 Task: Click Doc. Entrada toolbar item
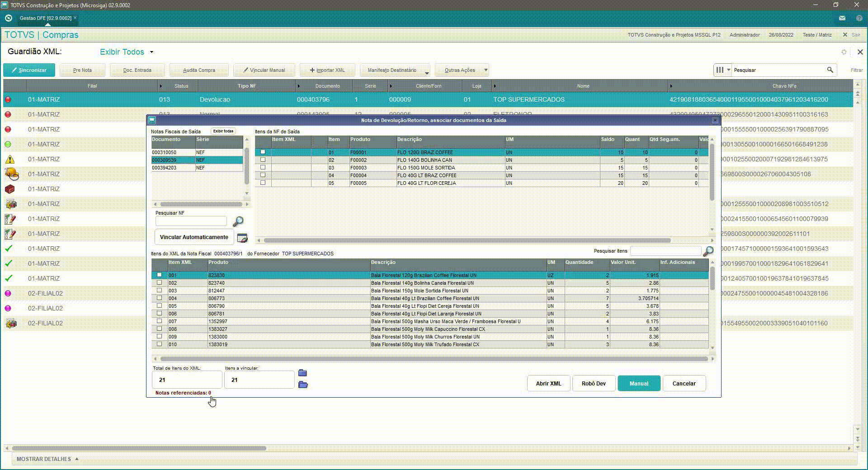(137, 70)
